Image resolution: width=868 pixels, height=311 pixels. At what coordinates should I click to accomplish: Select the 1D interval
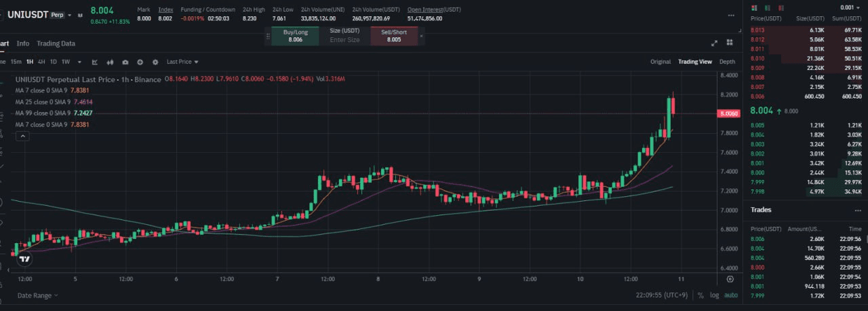[54, 62]
